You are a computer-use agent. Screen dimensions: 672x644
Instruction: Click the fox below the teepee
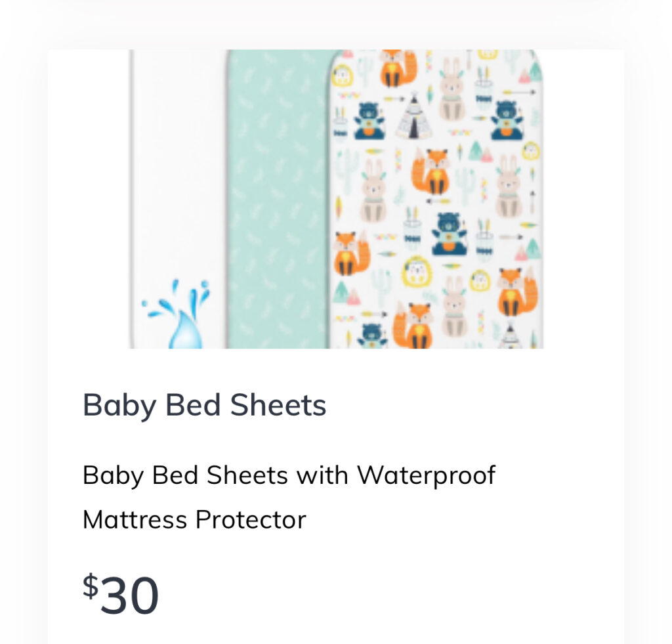coord(430,172)
